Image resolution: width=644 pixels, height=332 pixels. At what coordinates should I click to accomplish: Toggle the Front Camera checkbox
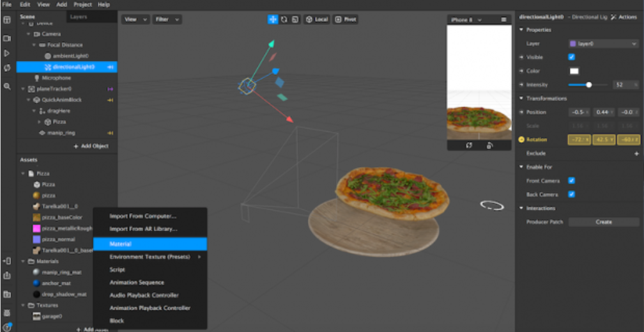click(571, 180)
